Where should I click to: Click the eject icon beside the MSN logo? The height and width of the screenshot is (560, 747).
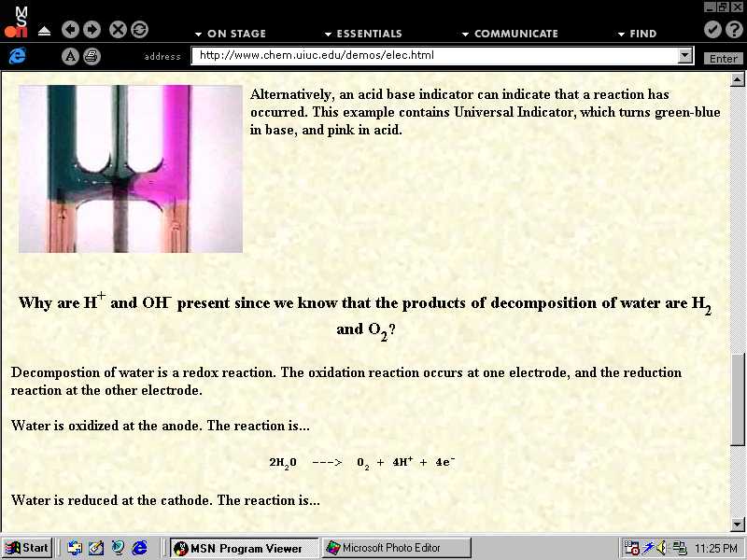pos(45,31)
